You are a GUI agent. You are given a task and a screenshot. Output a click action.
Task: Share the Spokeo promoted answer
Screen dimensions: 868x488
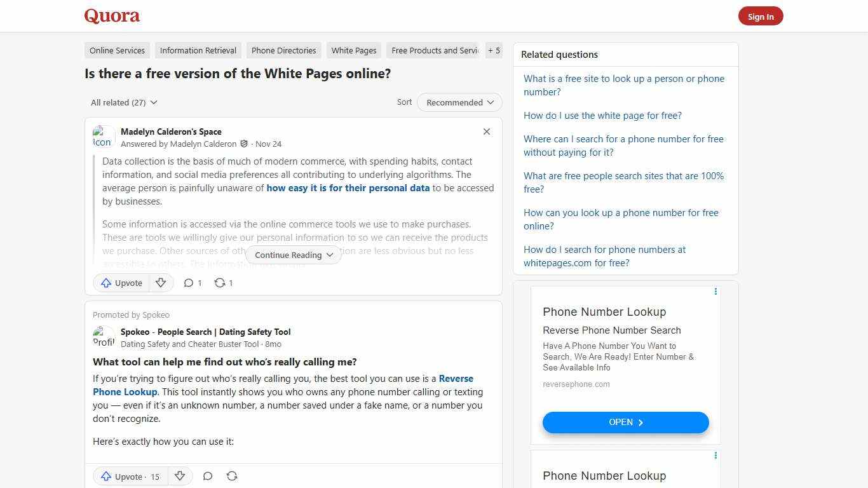click(x=232, y=476)
